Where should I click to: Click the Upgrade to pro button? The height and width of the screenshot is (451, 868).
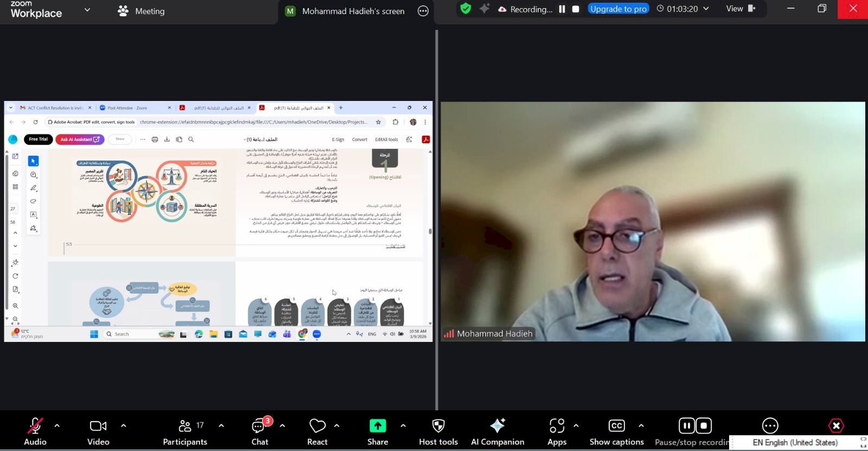618,9
